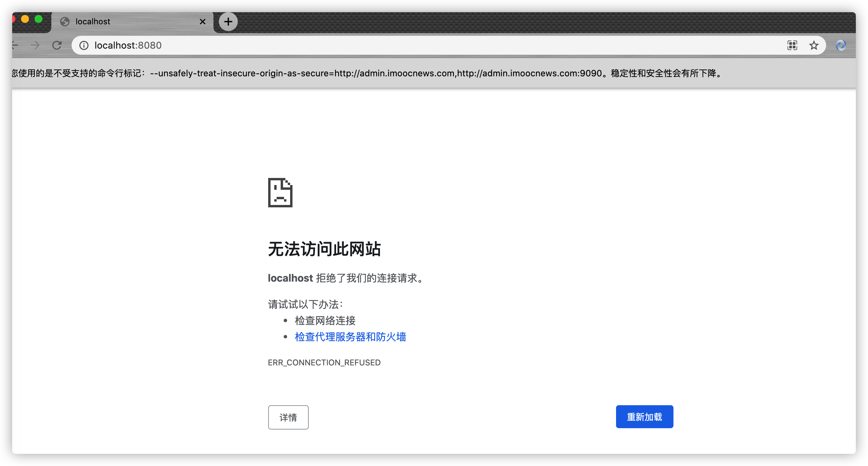The width and height of the screenshot is (868, 466).
Task: Click the globe favicon on localhost tab
Action: pos(65,22)
